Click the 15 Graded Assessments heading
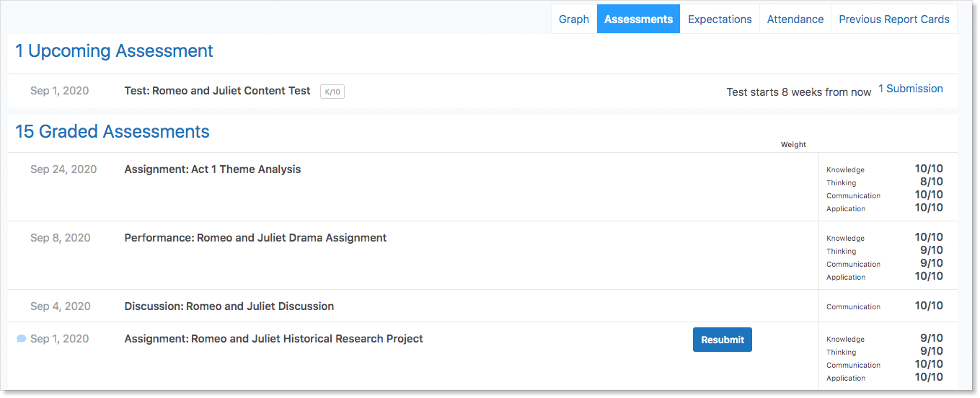The image size is (980, 398). point(112,132)
